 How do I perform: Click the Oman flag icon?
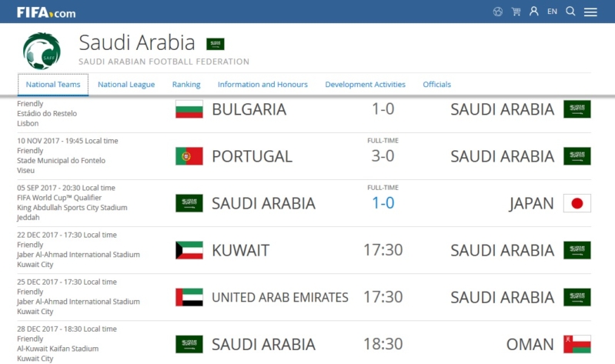577,344
